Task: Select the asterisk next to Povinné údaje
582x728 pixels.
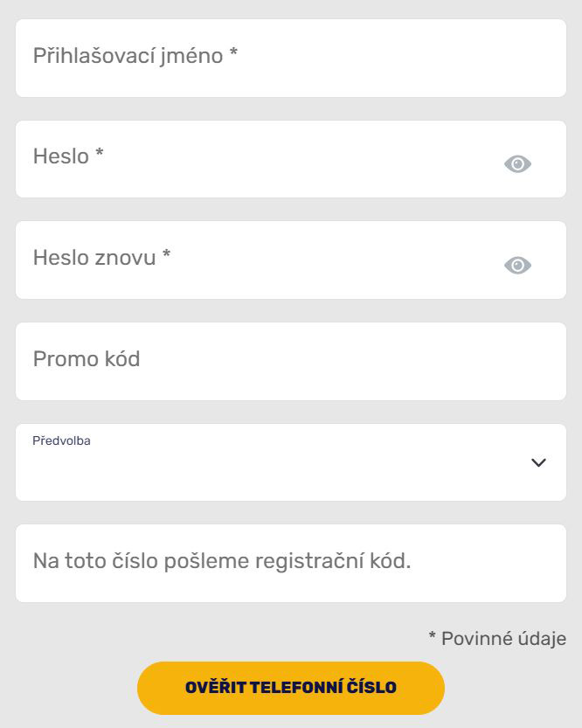Action: (x=430, y=637)
